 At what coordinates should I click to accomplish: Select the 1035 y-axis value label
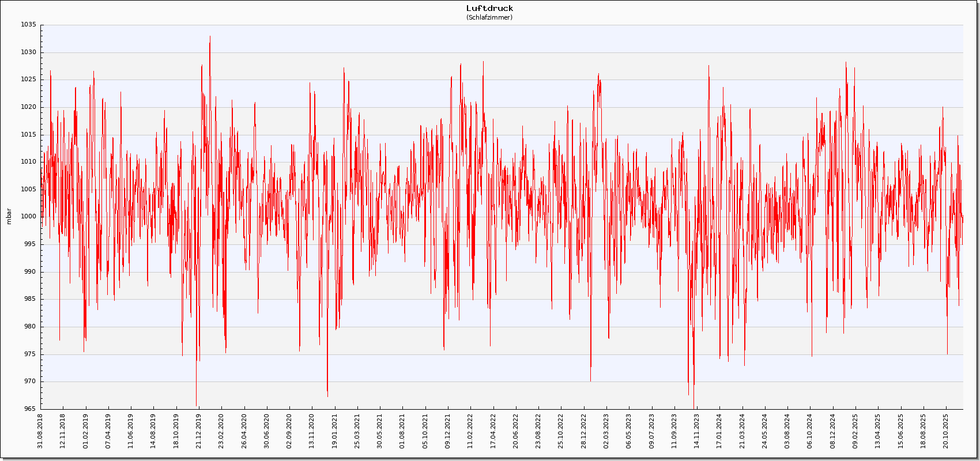tap(28, 25)
